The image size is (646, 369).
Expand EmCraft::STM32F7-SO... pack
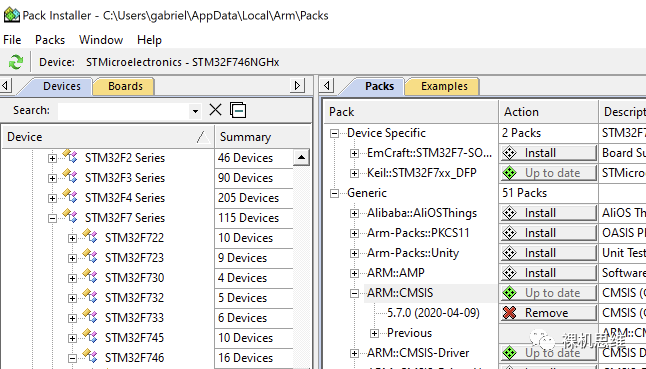[x=354, y=154]
